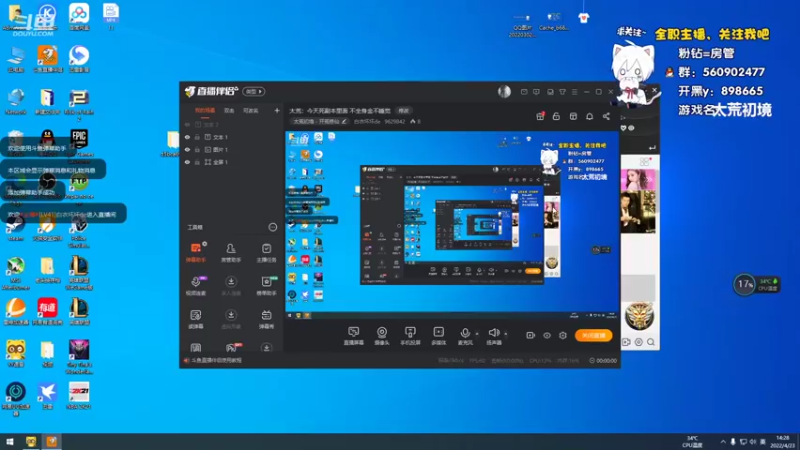Click 修改 button beside stream title
The width and height of the screenshot is (800, 450).
404,111
